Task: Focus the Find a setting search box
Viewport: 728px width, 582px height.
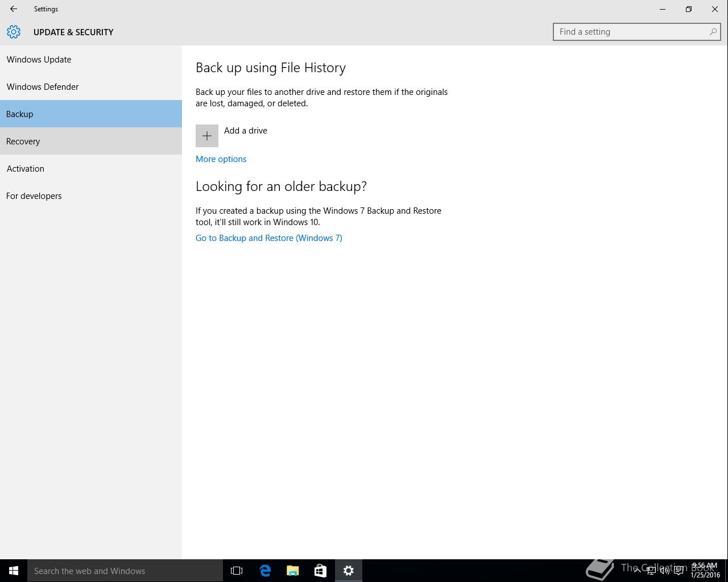Action: click(636, 32)
